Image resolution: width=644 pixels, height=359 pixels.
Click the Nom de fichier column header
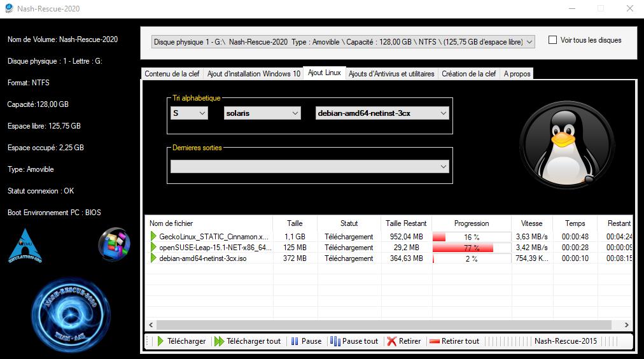pyautogui.click(x=209, y=223)
